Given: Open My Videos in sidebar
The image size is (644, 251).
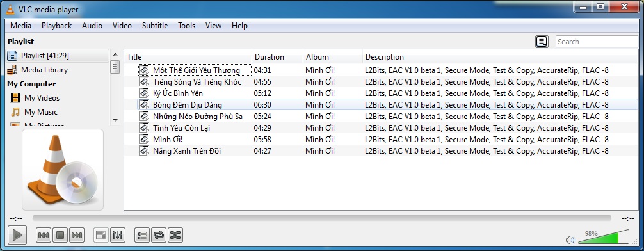Looking at the screenshot, I should click(x=42, y=98).
